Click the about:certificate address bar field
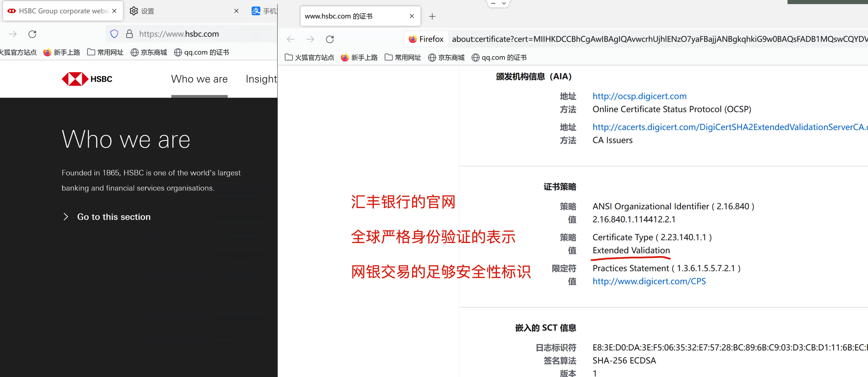 657,39
